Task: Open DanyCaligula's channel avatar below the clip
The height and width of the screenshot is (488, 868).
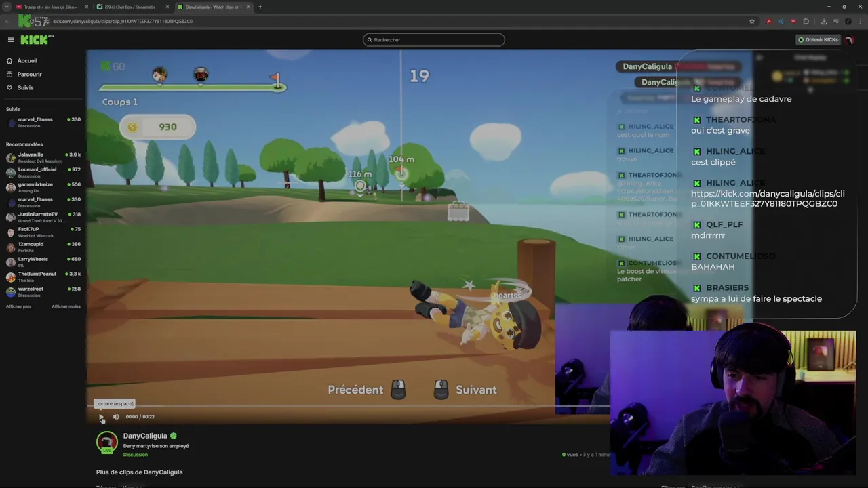Action: (x=106, y=443)
